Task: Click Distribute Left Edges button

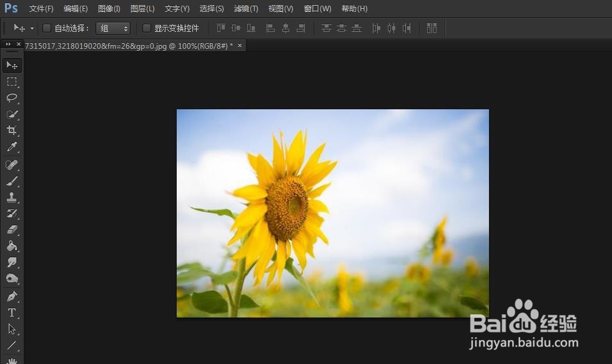Action: pyautogui.click(x=376, y=28)
